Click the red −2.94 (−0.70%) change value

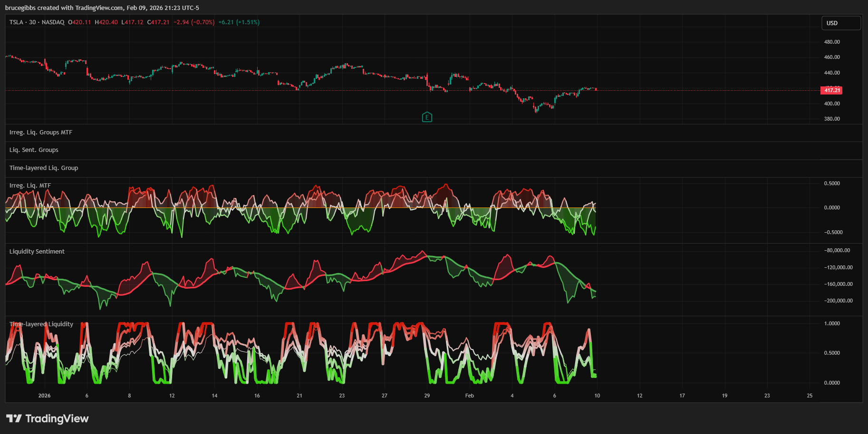[194, 22]
